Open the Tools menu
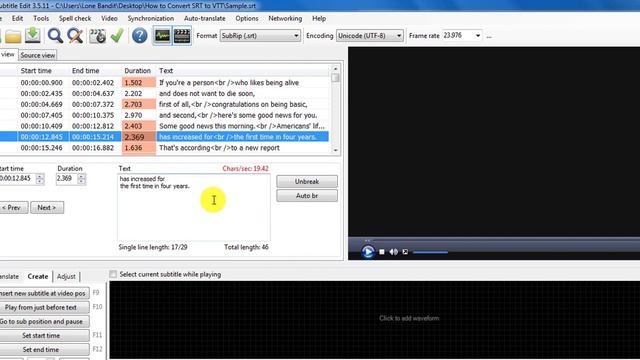640x360 pixels. point(41,18)
